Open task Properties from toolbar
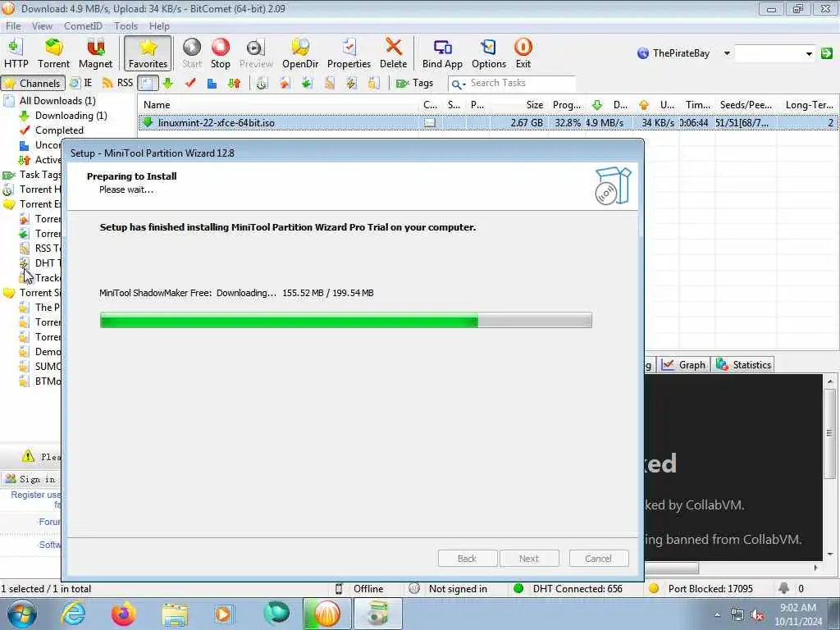The height and width of the screenshot is (630, 840). [x=349, y=53]
